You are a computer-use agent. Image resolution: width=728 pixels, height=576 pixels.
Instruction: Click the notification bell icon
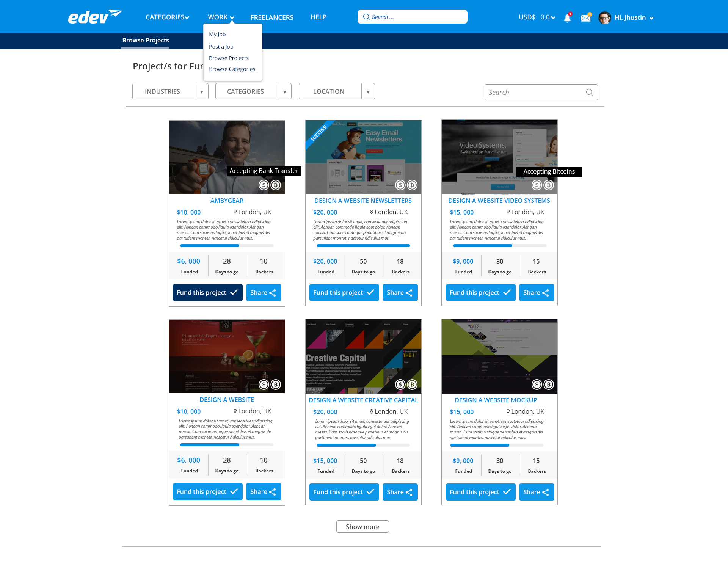[567, 18]
